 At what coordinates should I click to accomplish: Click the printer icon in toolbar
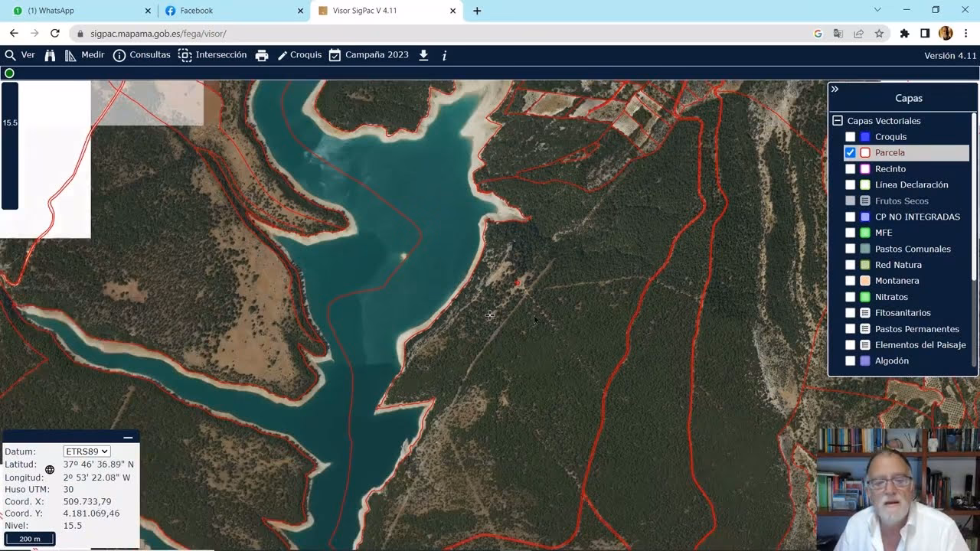[x=262, y=55]
